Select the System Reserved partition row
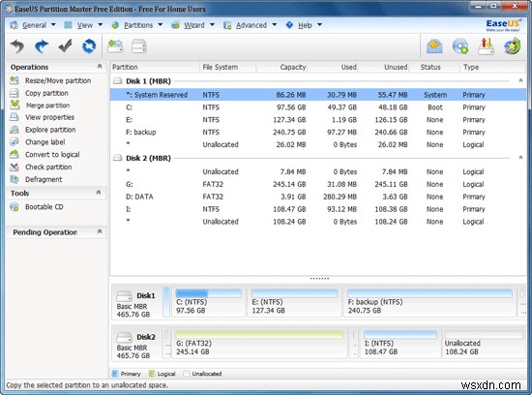 [x=318, y=95]
